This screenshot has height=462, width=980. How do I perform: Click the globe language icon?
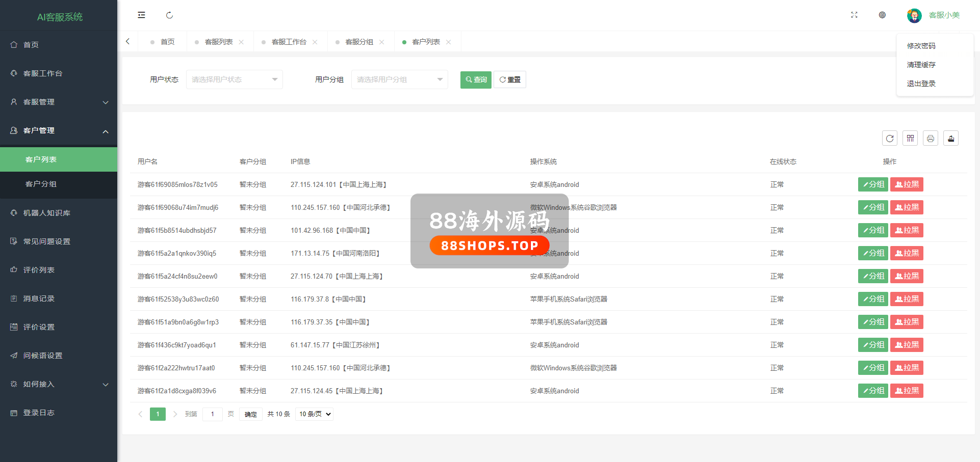click(x=882, y=15)
